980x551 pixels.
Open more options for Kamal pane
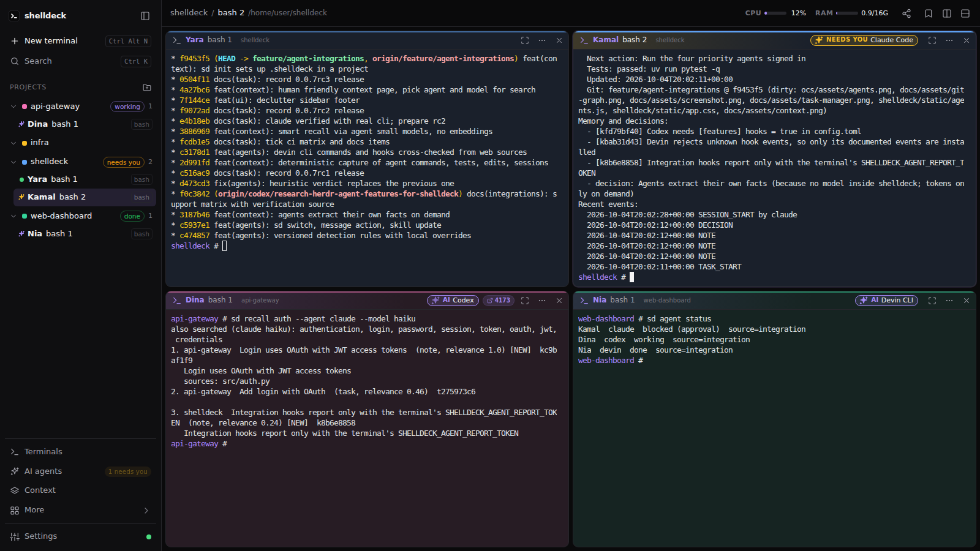click(949, 40)
